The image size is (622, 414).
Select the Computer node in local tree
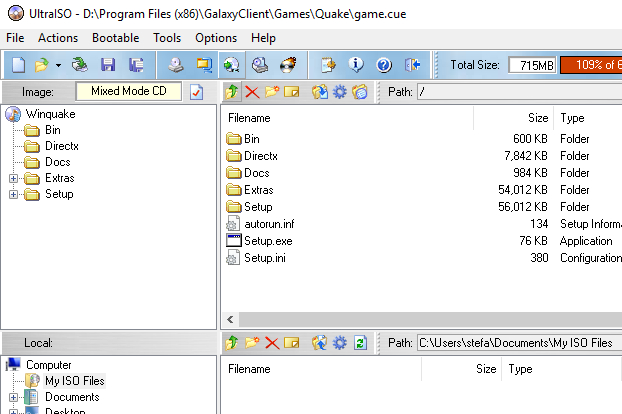[48, 365]
